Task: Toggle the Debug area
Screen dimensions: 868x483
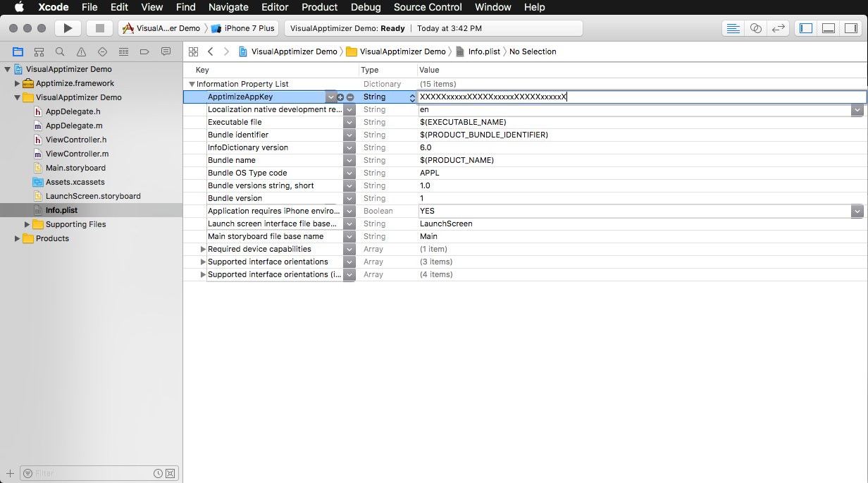Action: click(829, 28)
